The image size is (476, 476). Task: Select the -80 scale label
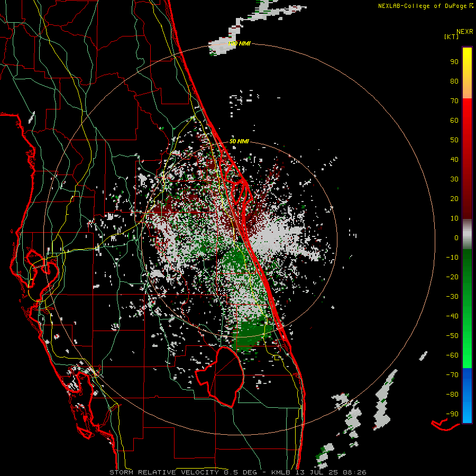452,395
